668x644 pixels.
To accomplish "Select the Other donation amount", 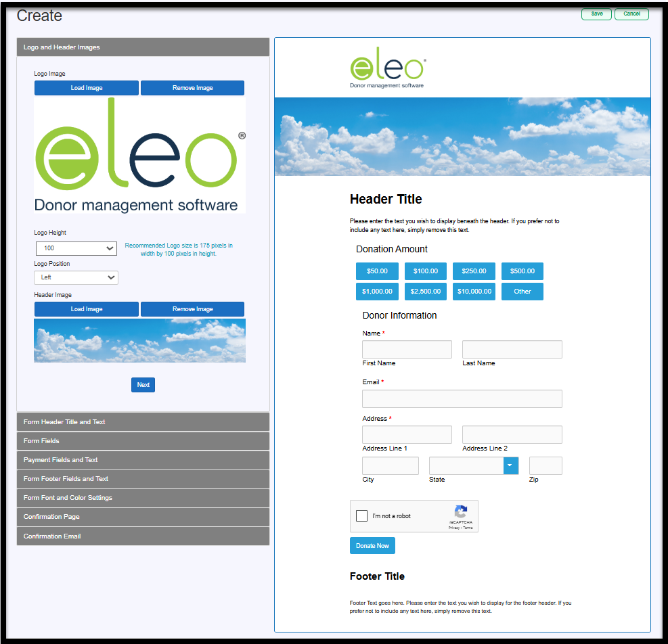I will pos(522,292).
